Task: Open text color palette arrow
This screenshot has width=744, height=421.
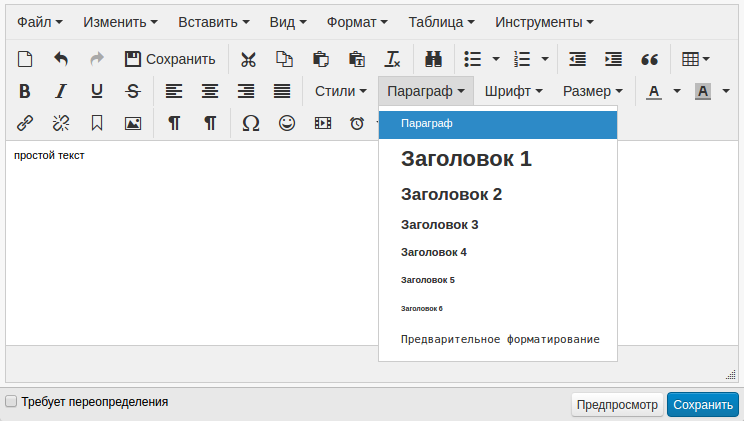Action: coord(677,91)
